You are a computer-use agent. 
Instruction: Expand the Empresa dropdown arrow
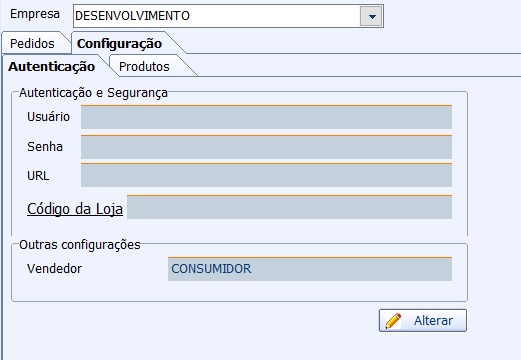[x=372, y=16]
